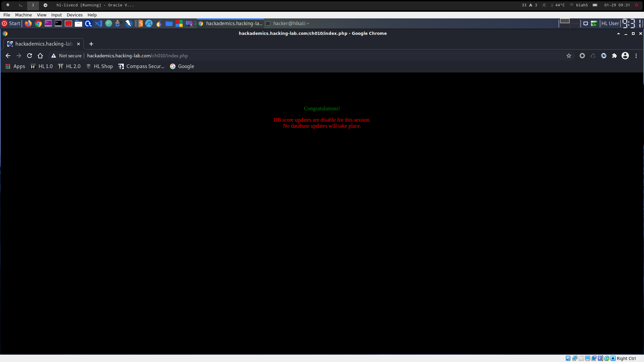Open Visual Studio Code launcher
This screenshot has width=644, height=362.
(x=98, y=23)
